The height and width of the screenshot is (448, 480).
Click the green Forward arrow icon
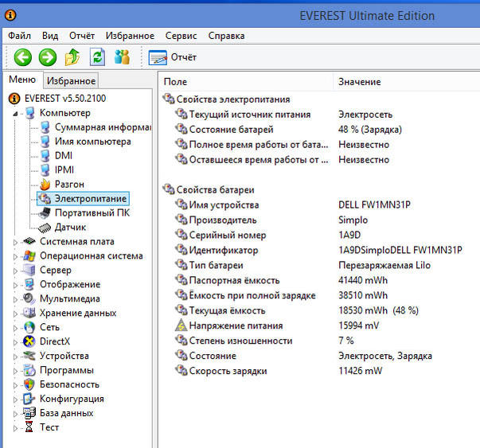[48, 57]
